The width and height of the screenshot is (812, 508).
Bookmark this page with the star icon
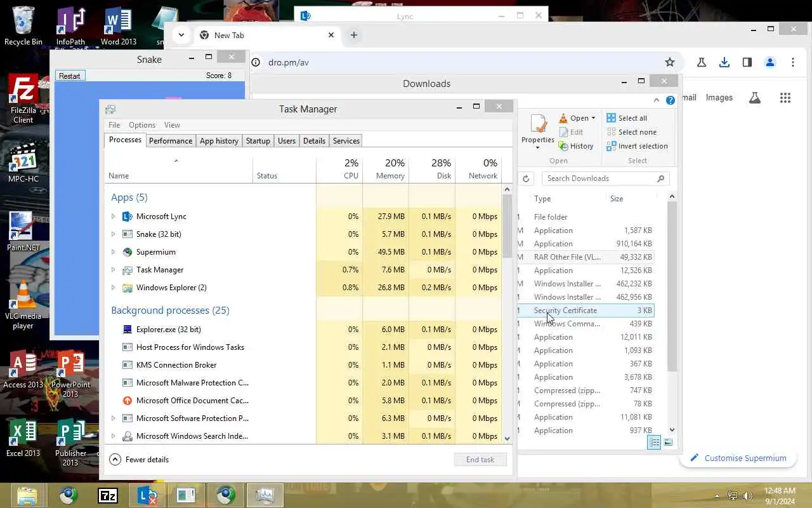coord(669,62)
